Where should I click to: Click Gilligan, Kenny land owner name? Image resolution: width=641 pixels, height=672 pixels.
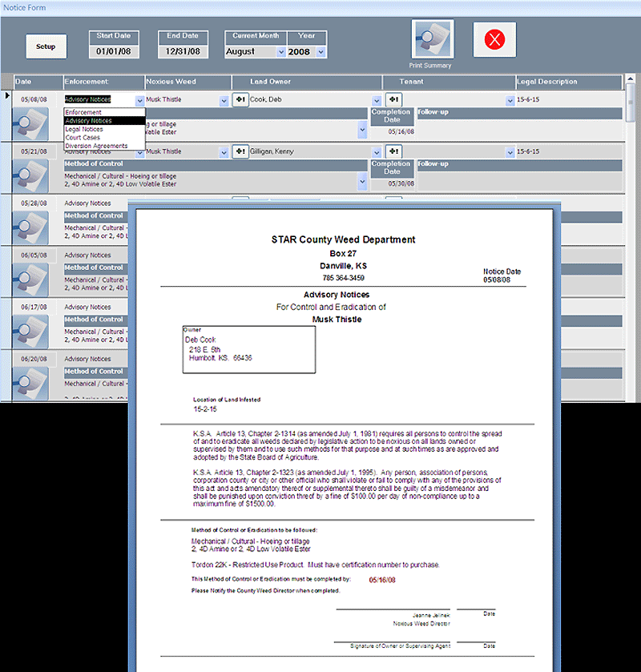point(272,151)
